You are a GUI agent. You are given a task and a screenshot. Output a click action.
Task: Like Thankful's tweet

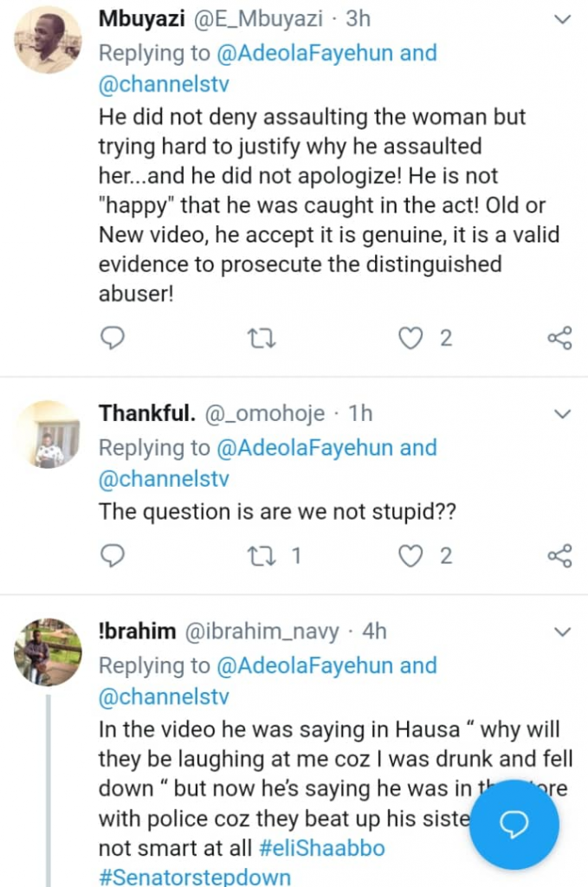pos(410,555)
